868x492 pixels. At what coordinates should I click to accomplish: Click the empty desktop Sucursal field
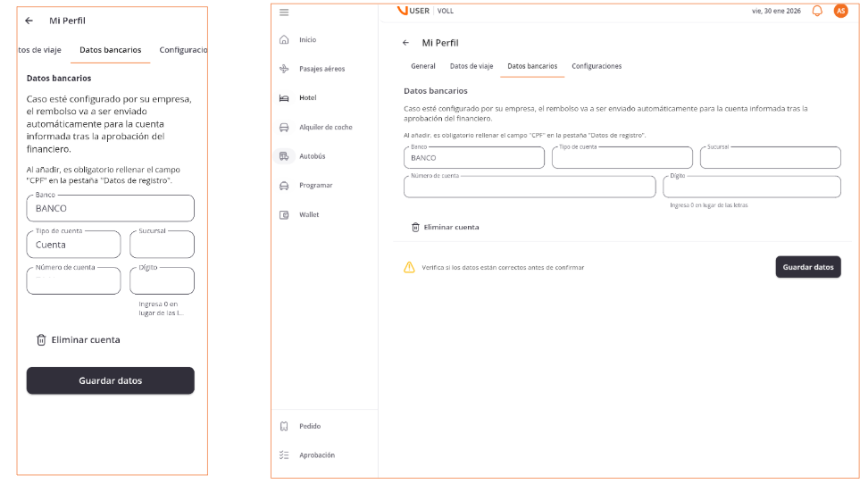(770, 158)
